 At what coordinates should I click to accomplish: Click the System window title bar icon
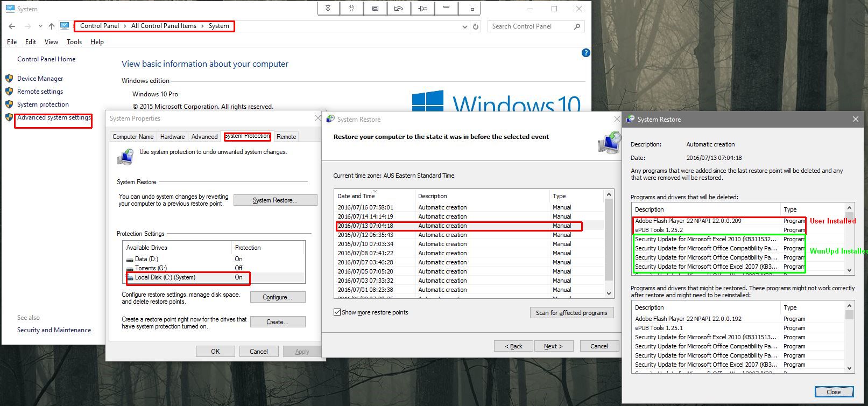[10, 9]
